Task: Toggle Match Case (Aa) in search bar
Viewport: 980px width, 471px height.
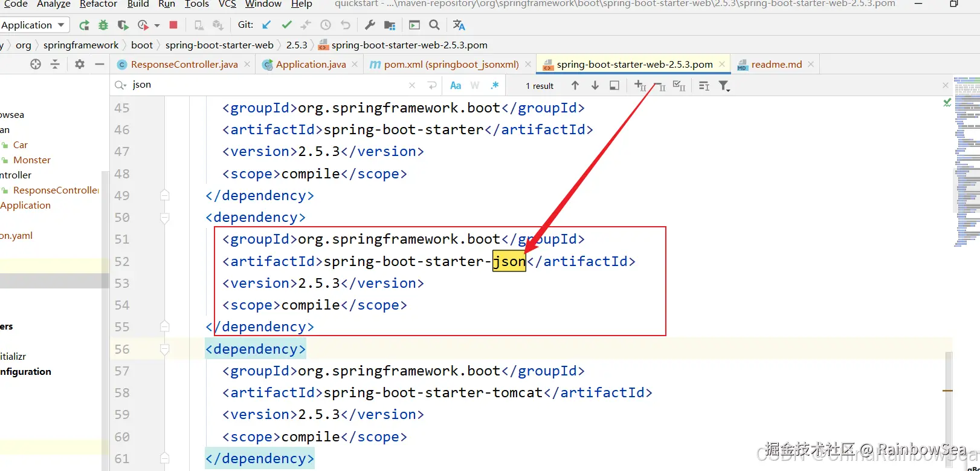Action: click(x=456, y=86)
